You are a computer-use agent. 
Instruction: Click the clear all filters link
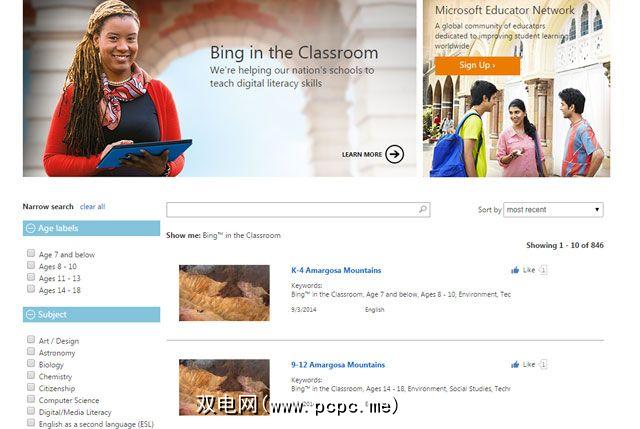click(x=93, y=207)
